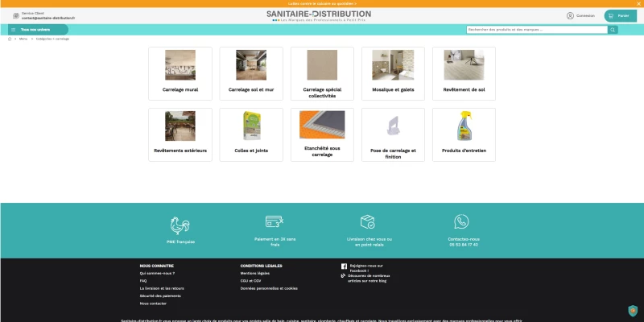This screenshot has width=644, height=322.
Task: Click the Paiement en 3X card icon
Action: pos(275,222)
